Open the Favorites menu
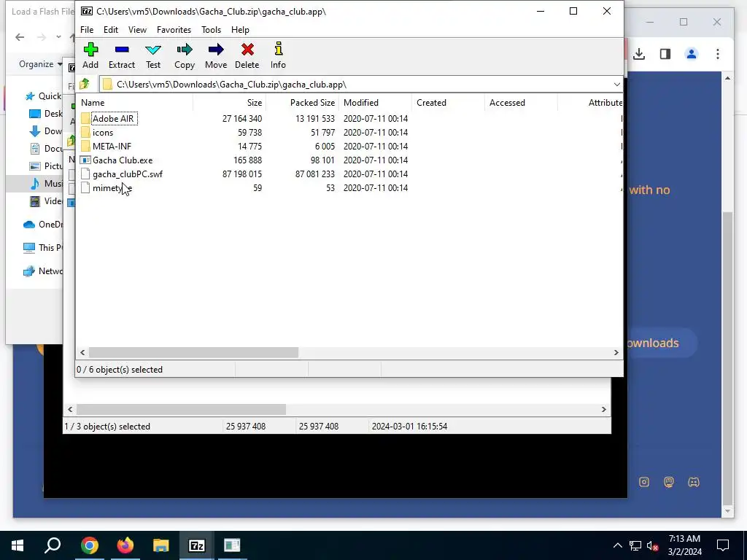The image size is (747, 560). [174, 29]
